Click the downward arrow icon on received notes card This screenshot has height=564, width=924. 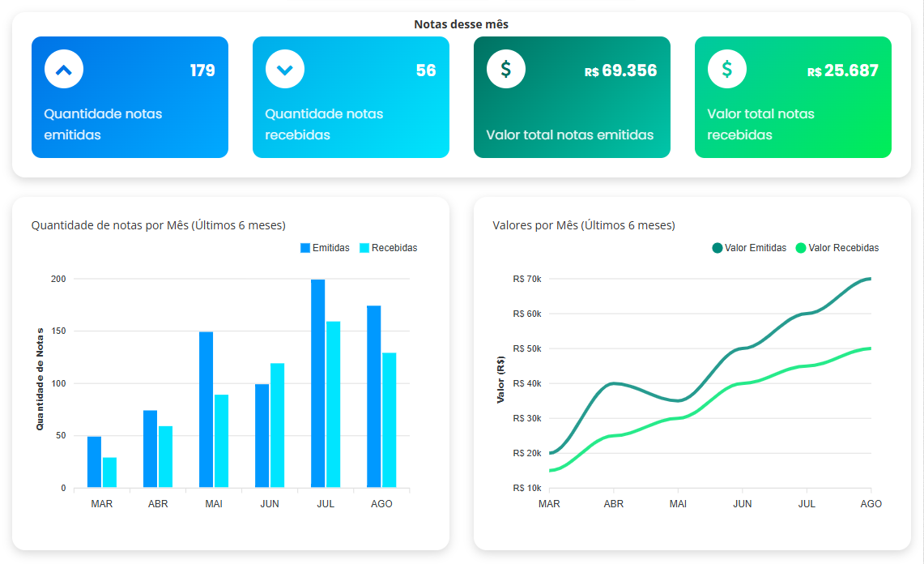[284, 69]
